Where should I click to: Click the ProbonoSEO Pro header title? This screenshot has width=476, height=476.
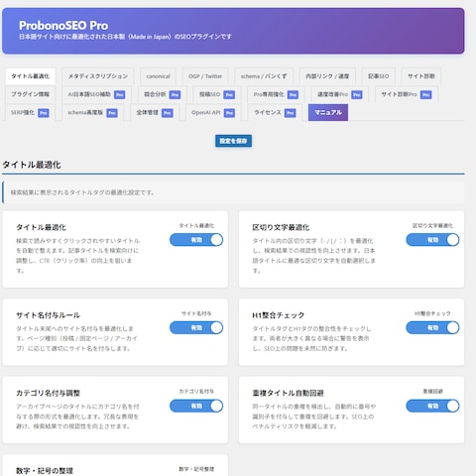click(x=63, y=26)
